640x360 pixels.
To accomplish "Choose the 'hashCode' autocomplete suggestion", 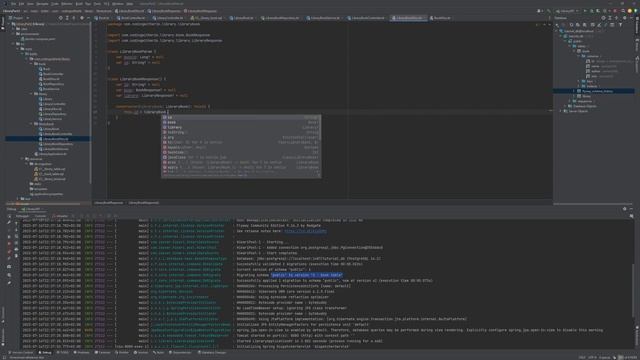I will click(x=241, y=152).
